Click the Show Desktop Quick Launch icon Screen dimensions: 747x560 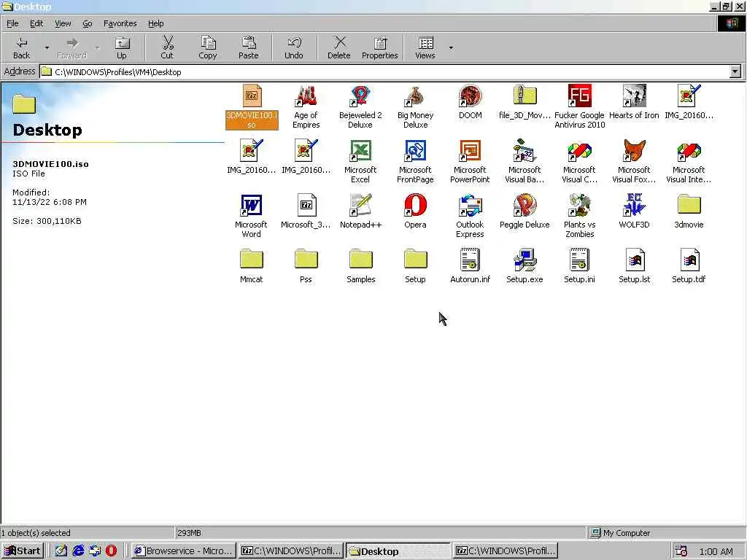61,551
